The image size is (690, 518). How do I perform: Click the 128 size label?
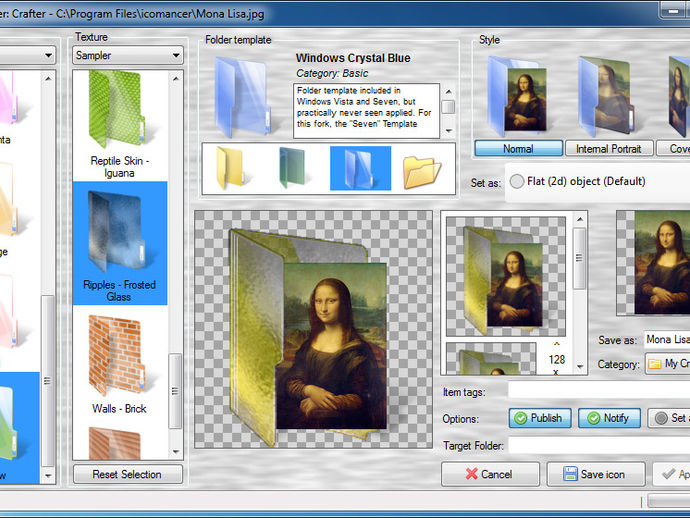(x=557, y=360)
